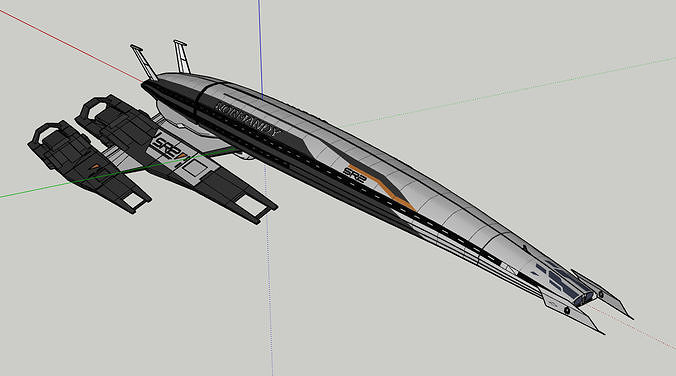Click the square panel on the wing
Screen dimensions: 676x376
click(193, 168)
